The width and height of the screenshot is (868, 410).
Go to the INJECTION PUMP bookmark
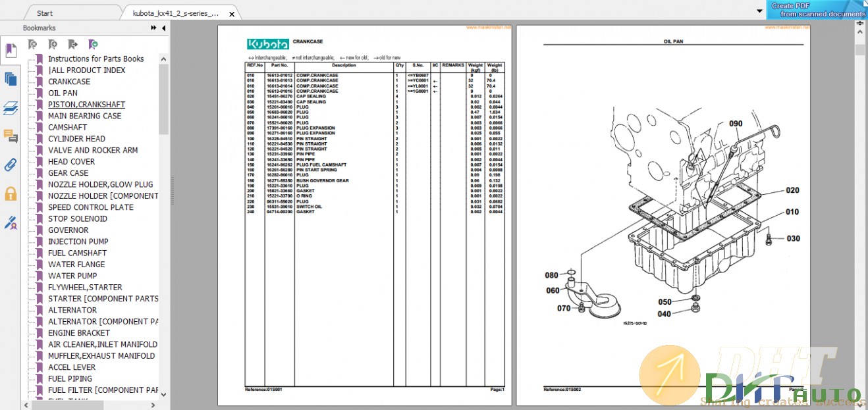(78, 242)
